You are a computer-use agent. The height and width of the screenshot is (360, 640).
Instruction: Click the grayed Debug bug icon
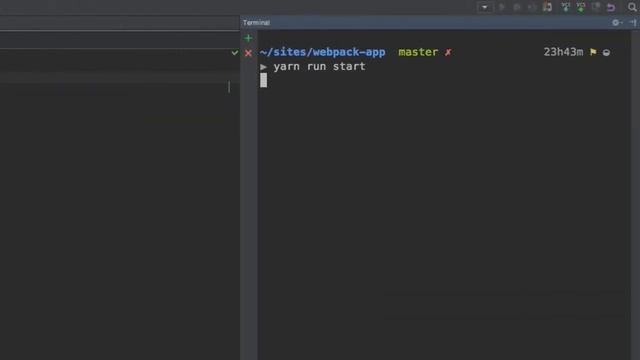[x=517, y=7]
